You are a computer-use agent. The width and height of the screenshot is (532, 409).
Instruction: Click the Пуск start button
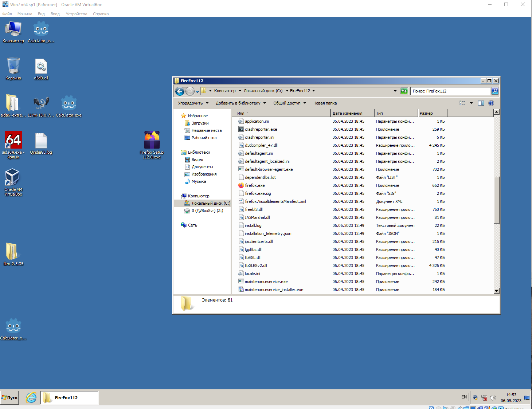(10, 398)
